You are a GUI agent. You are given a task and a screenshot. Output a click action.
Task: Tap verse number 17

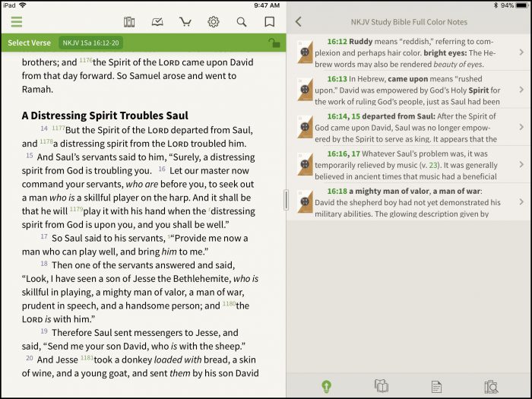pos(44,236)
